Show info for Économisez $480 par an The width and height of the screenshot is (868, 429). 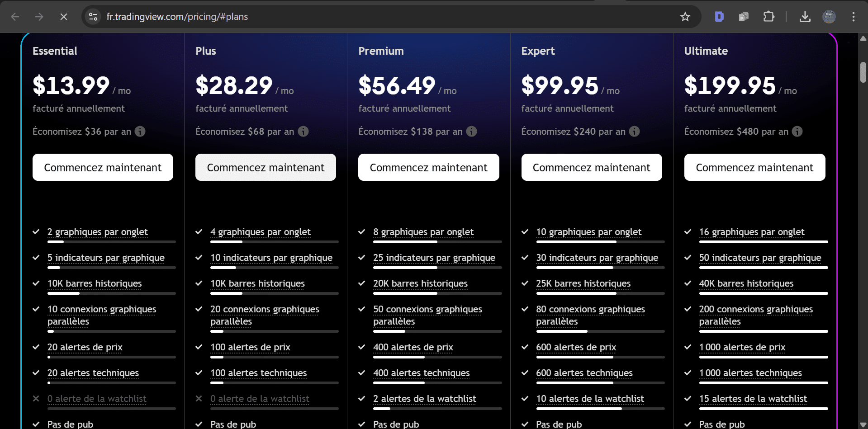797,132
